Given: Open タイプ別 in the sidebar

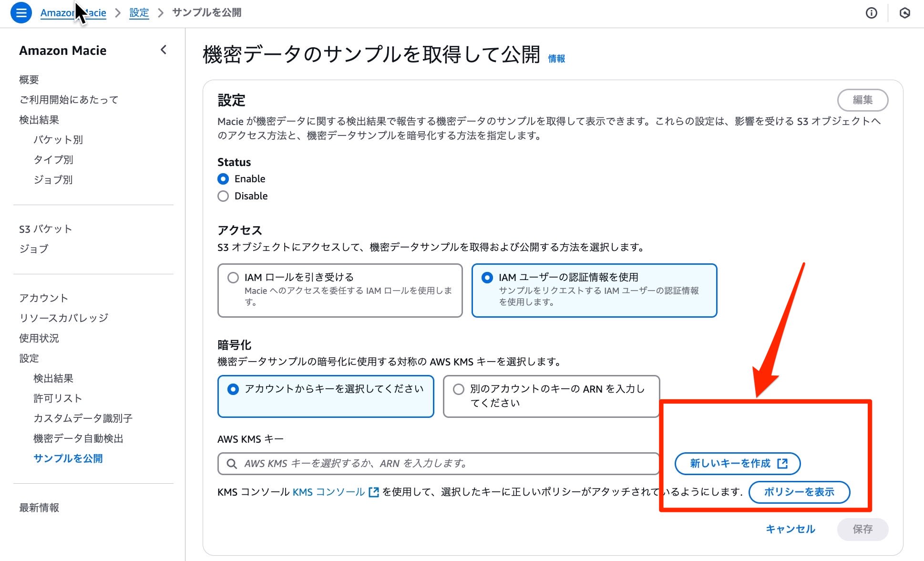Looking at the screenshot, I should tap(53, 160).
